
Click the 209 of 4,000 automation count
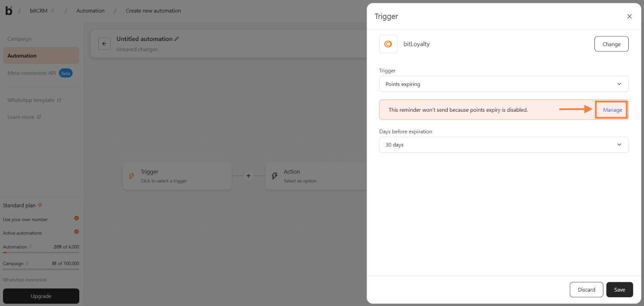[67, 247]
